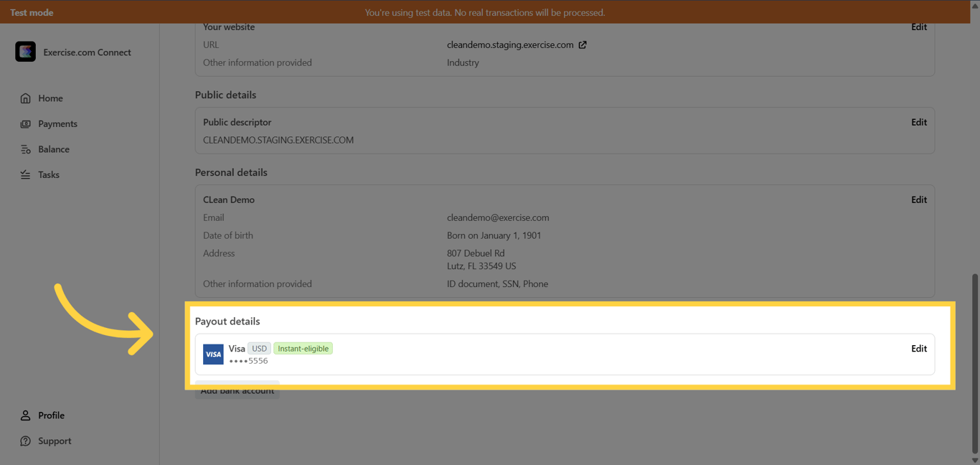Open Profile using the person icon

[26, 415]
